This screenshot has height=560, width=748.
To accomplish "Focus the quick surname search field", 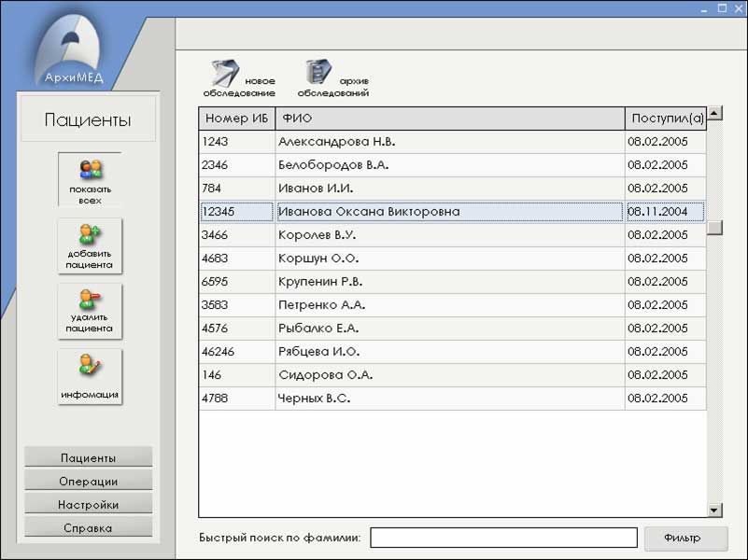I will click(503, 539).
